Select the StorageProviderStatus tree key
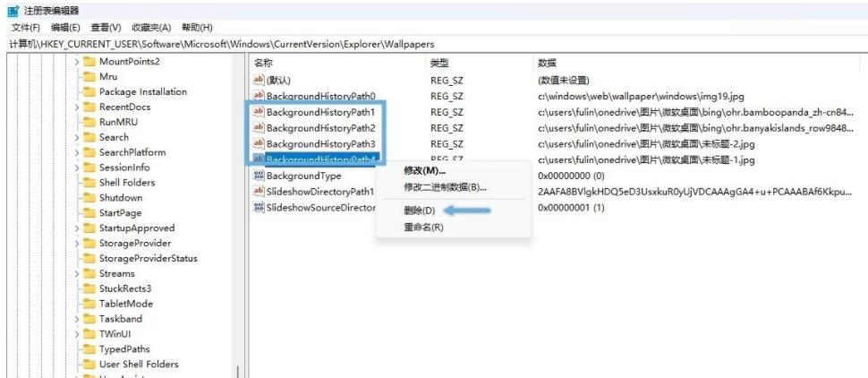This screenshot has width=868, height=378. coord(148,258)
